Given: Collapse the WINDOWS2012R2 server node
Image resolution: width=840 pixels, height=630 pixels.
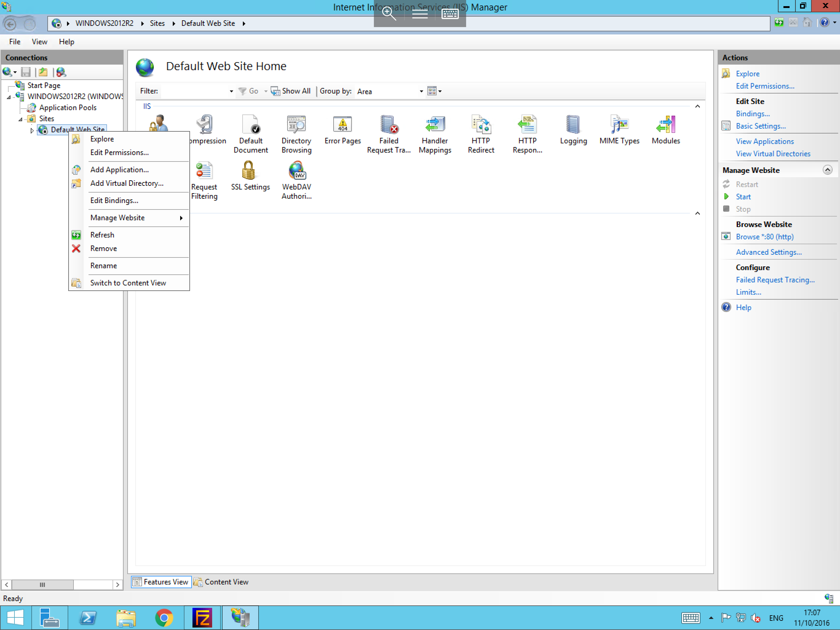Looking at the screenshot, I should (9, 97).
